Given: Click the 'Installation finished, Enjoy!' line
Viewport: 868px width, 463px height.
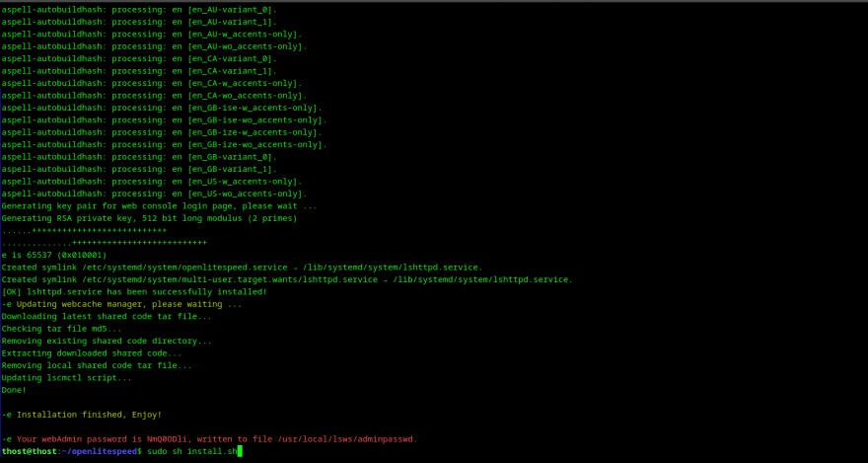Looking at the screenshot, I should pos(81,415).
